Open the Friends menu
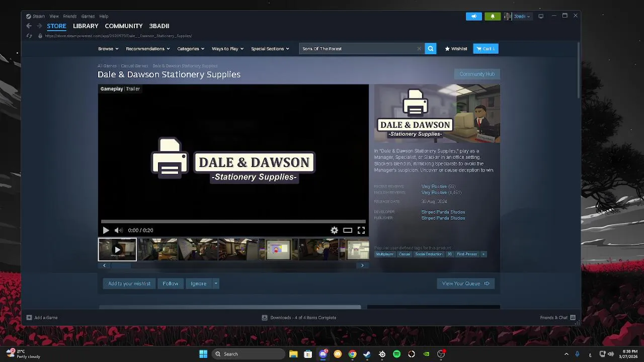The image size is (644, 362). tap(70, 16)
